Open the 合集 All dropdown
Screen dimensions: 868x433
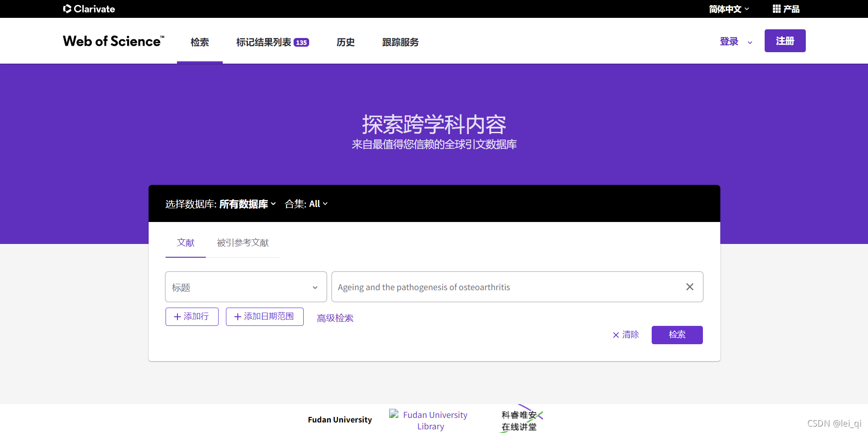(x=306, y=204)
